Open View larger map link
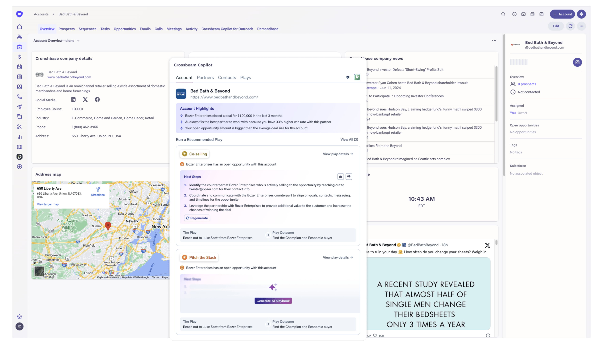The width and height of the screenshot is (603, 364). tap(48, 204)
